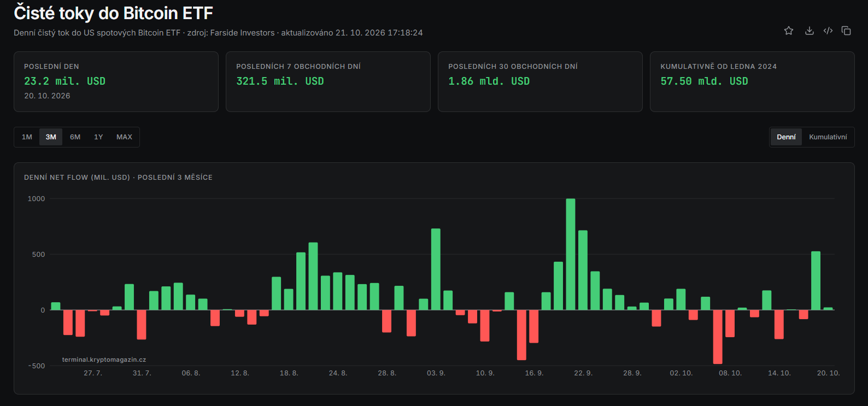Click the date 20. 10. 2026 in first card
Image resolution: width=868 pixels, height=406 pixels.
[47, 96]
